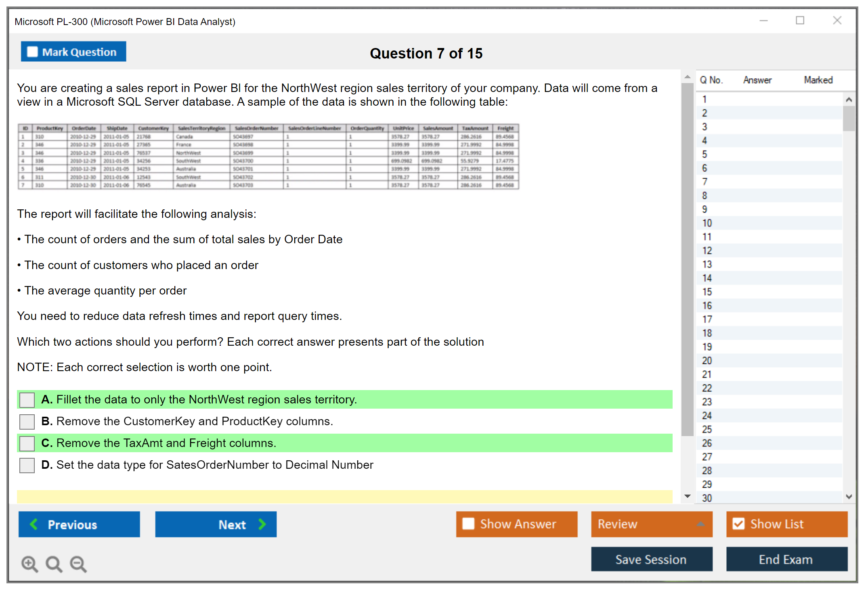
Task: Toggle the Show List checkbox button
Action: tap(738, 524)
